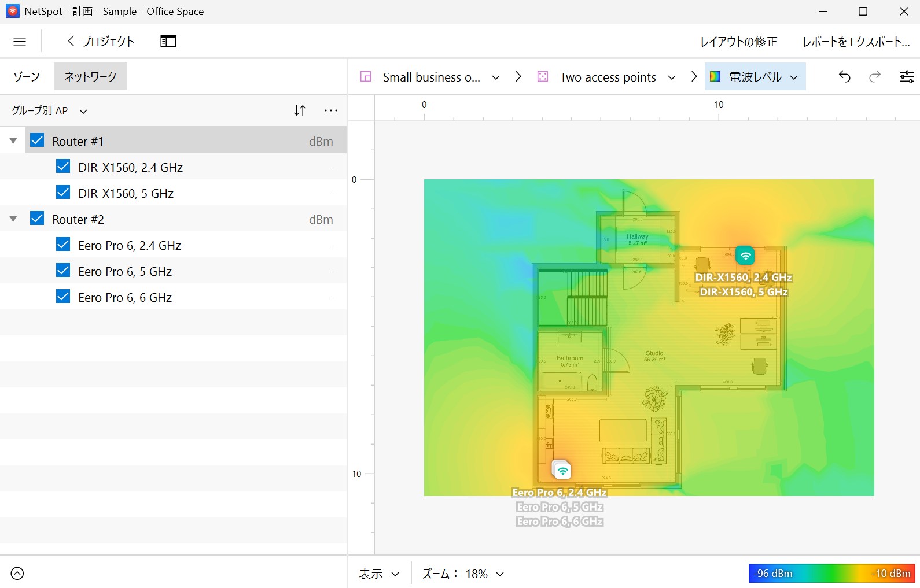Viewport: 920px width, 588px height.
Task: Toggle the sidebar panel layout icon
Action: [x=168, y=42]
